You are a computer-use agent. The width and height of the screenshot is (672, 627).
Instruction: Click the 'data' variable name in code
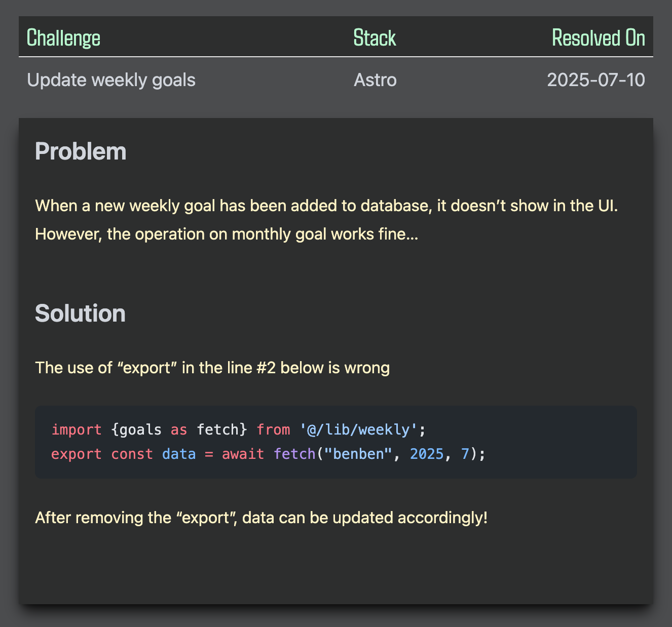pos(179,454)
